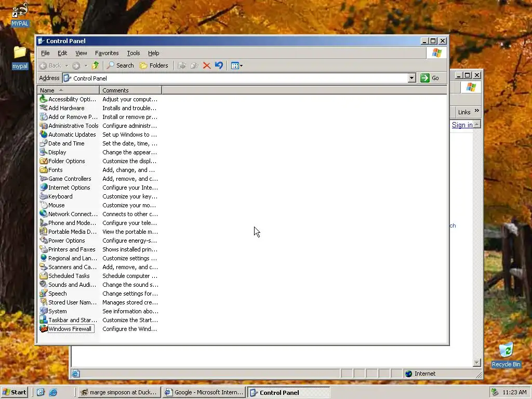
Task: Open the Help menu
Action: tap(154, 53)
